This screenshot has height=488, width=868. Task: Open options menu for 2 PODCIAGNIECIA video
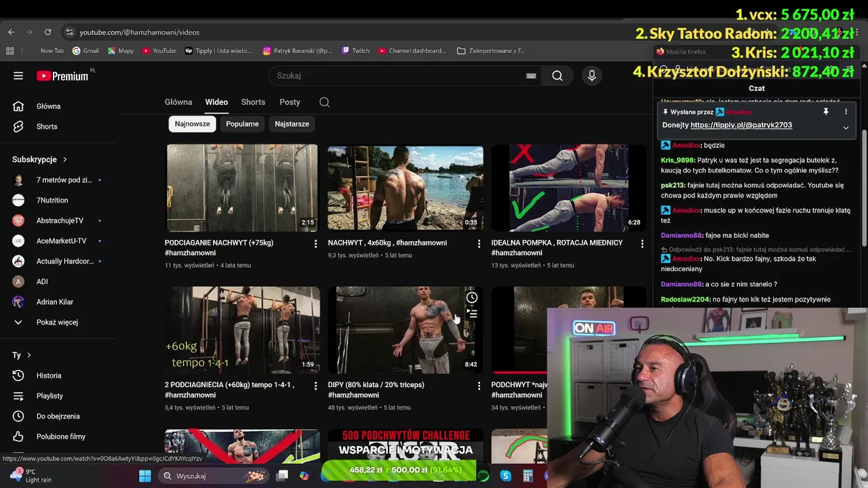tap(315, 386)
